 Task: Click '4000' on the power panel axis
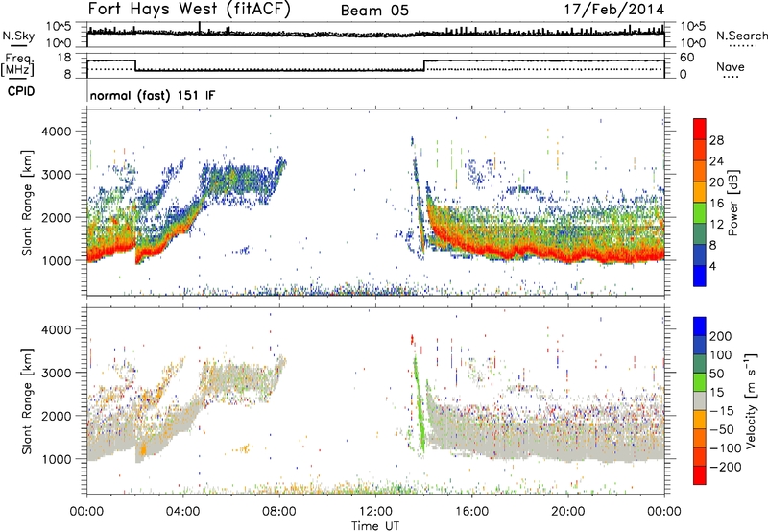pos(57,132)
